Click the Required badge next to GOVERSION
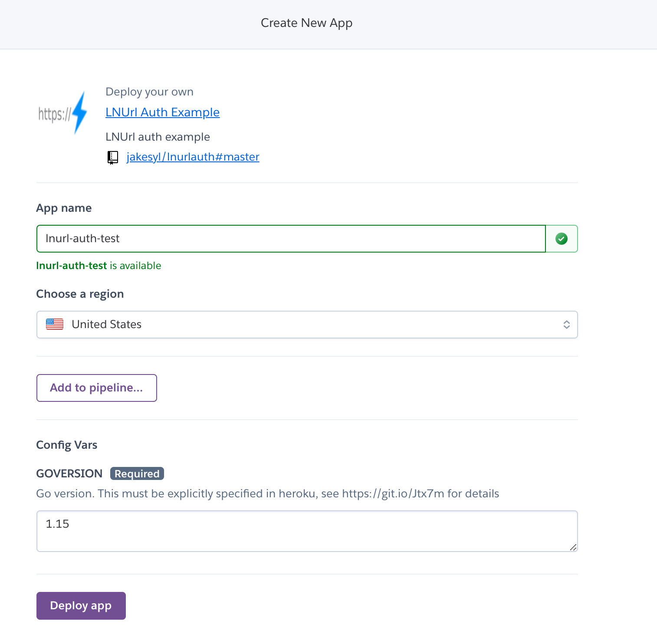 137,473
